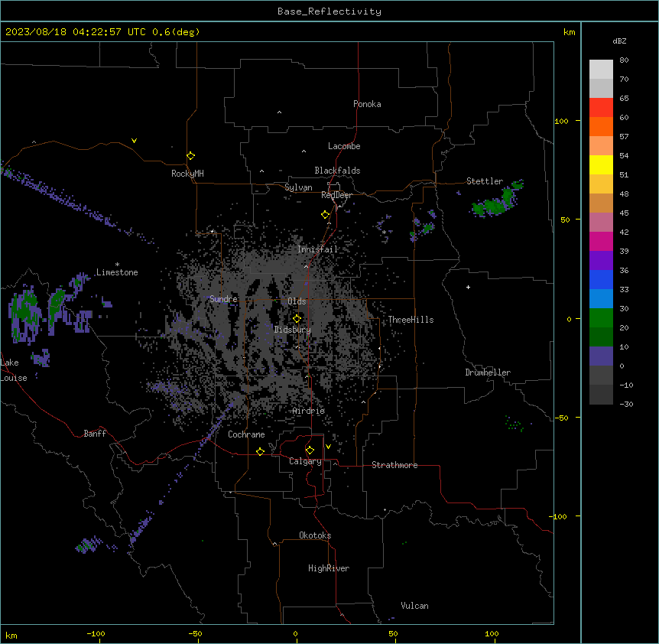Select the magenta swatch in dBZ legend

[601, 241]
